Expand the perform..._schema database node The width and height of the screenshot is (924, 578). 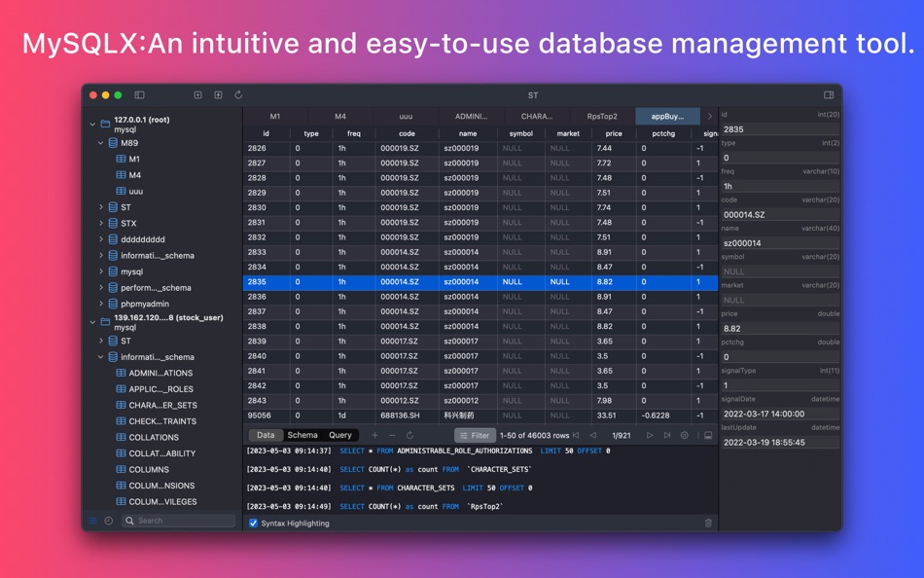click(x=101, y=288)
